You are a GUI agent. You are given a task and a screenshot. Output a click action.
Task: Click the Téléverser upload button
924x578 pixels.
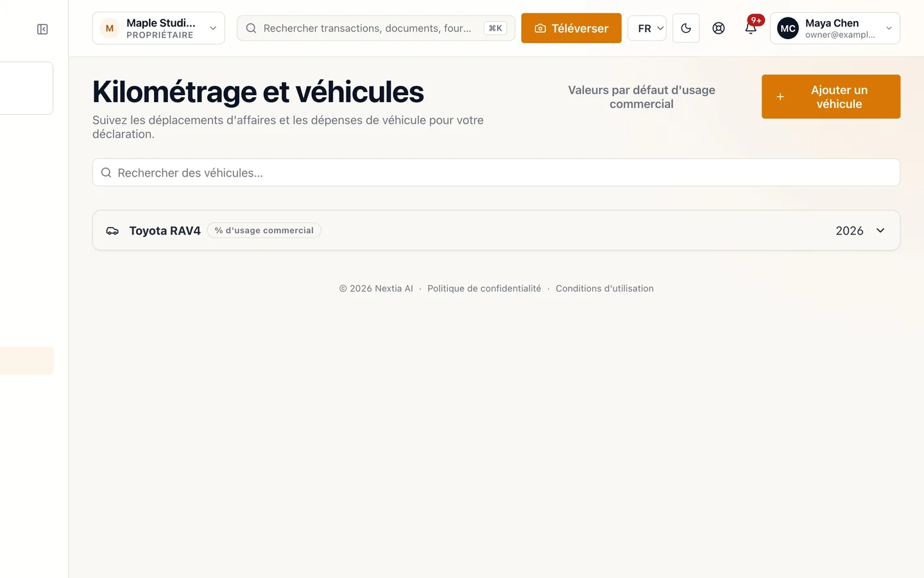point(571,28)
